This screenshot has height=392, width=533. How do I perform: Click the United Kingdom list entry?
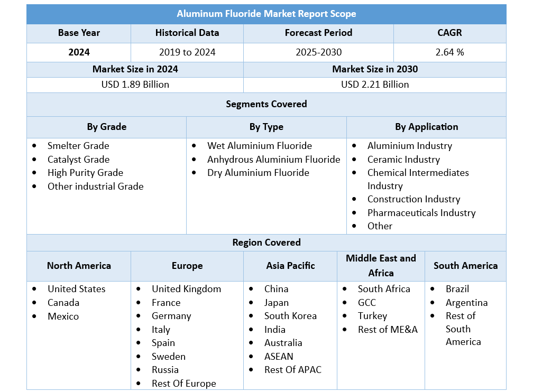186,289
